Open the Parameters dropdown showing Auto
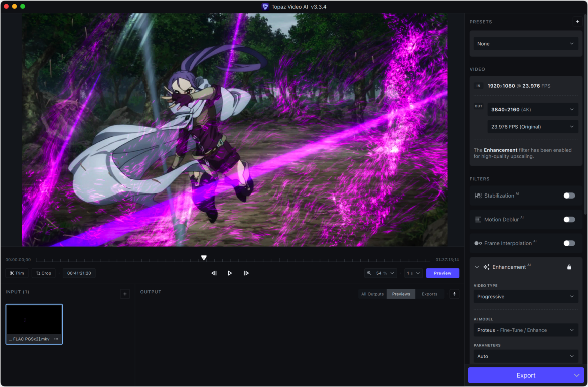Image resolution: width=588 pixels, height=387 pixels. pos(526,356)
